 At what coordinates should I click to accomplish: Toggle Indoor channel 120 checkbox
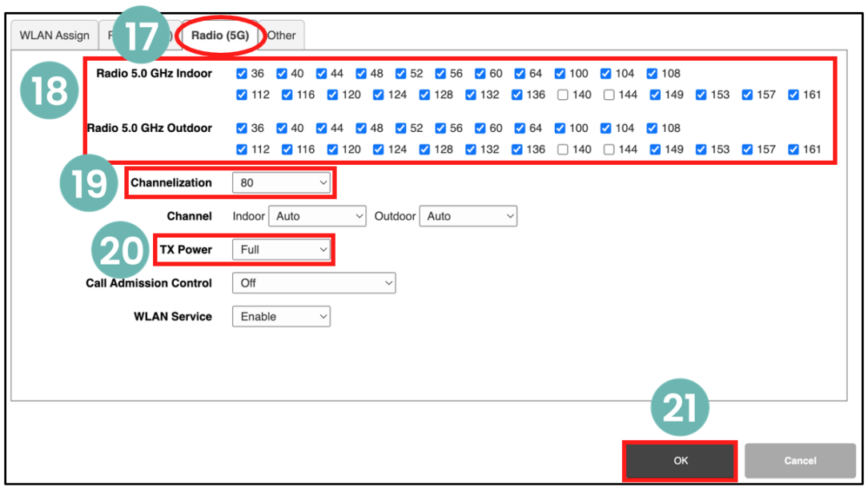point(332,95)
